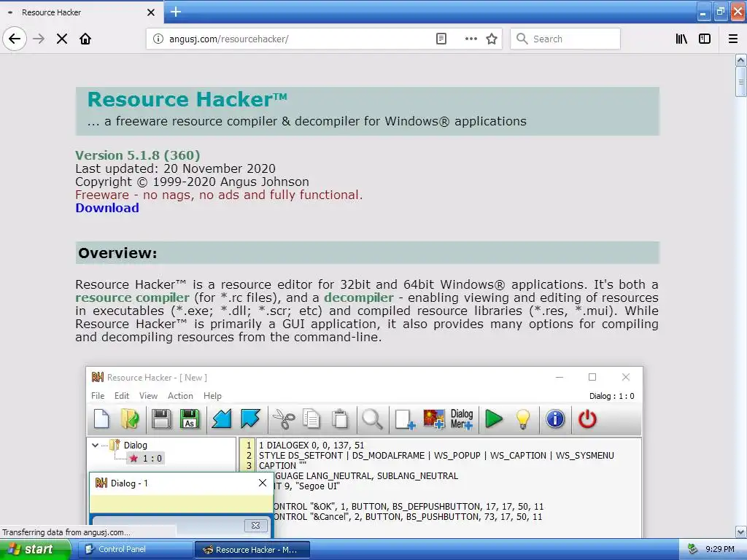Bookmark this page with the star
This screenshot has height=560, width=747.
pos(492,39)
